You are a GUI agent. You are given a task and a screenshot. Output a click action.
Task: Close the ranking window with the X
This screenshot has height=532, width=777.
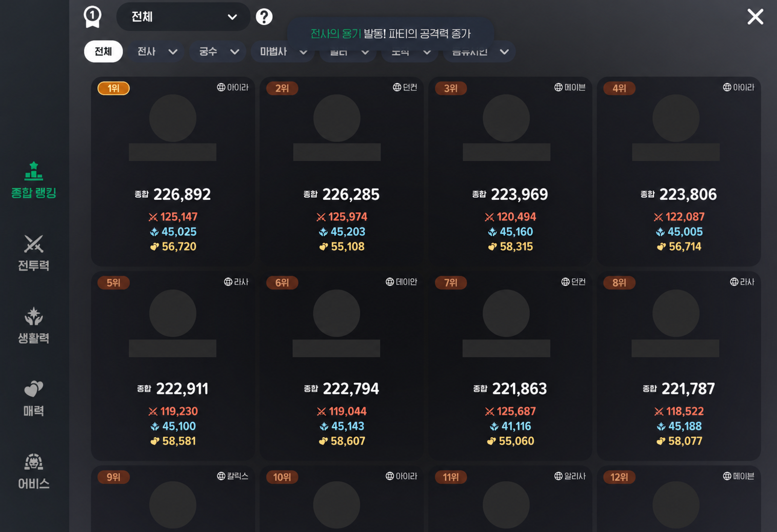pyautogui.click(x=755, y=17)
